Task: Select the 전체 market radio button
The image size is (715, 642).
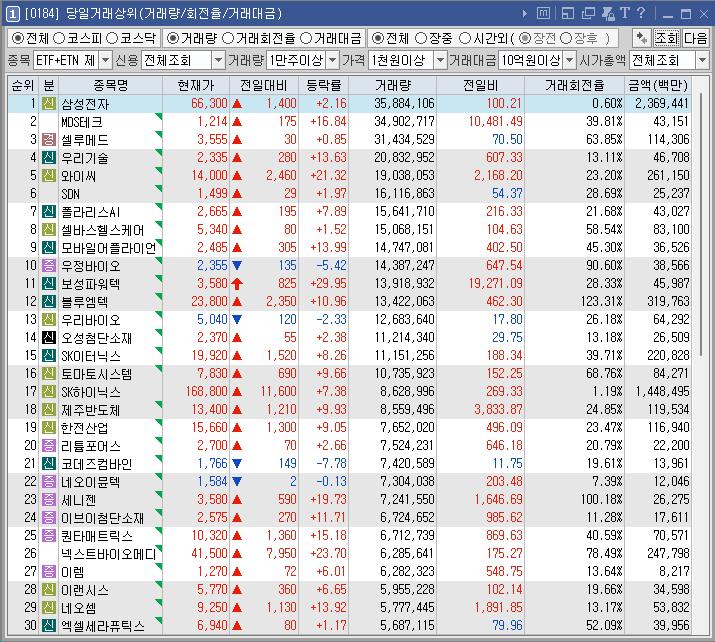Action: click(x=18, y=38)
